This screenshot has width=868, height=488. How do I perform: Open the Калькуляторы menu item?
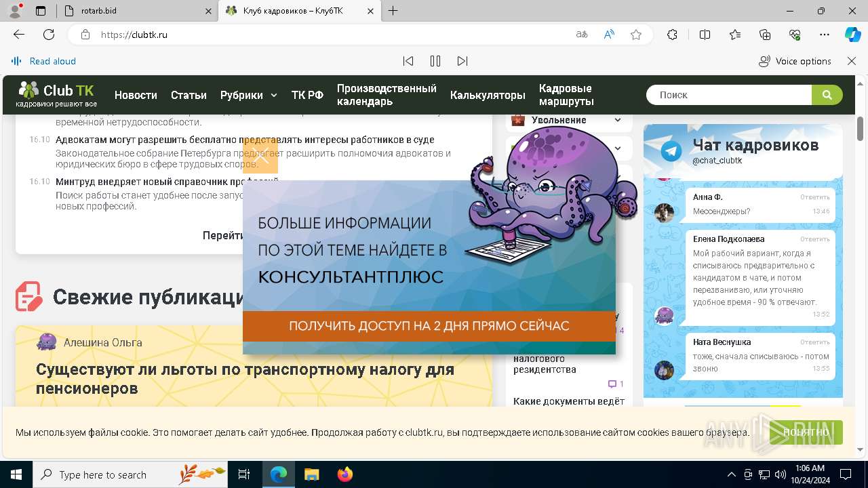click(488, 95)
